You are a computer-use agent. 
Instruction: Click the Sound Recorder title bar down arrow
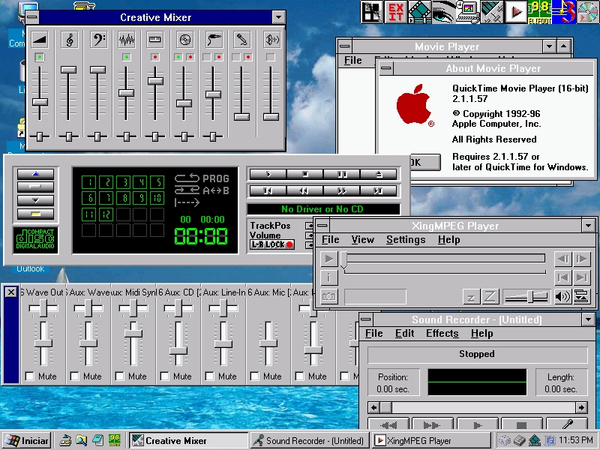[588, 319]
